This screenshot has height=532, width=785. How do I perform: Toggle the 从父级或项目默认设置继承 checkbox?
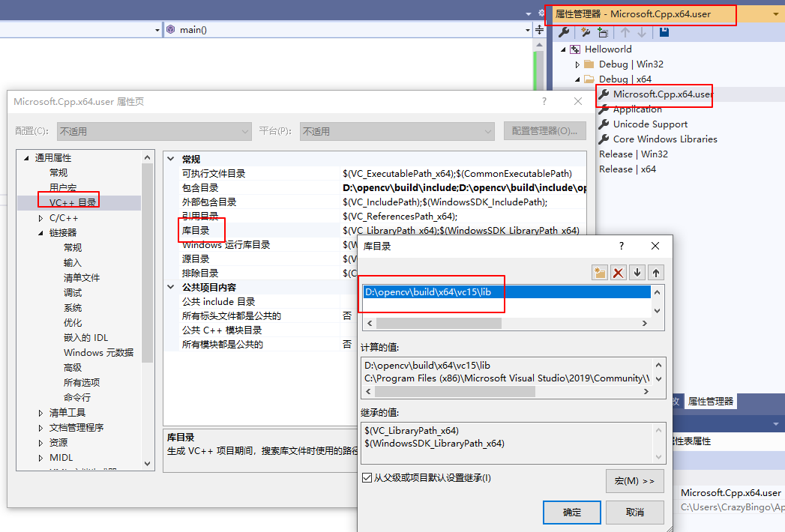tap(367, 480)
